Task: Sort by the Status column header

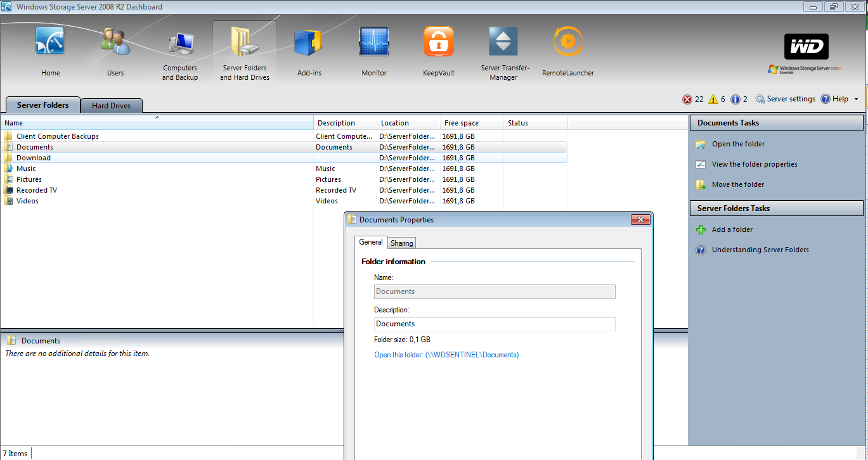Action: [536, 123]
